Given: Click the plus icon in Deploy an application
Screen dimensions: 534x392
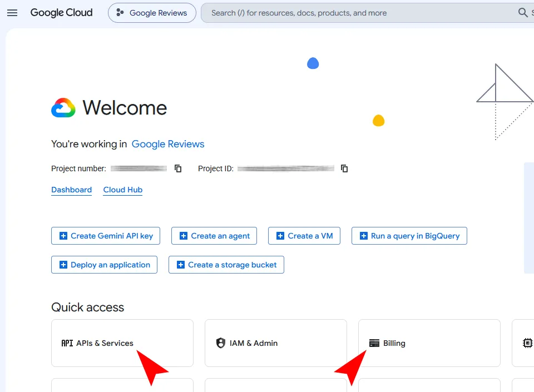Looking at the screenshot, I should coord(63,265).
